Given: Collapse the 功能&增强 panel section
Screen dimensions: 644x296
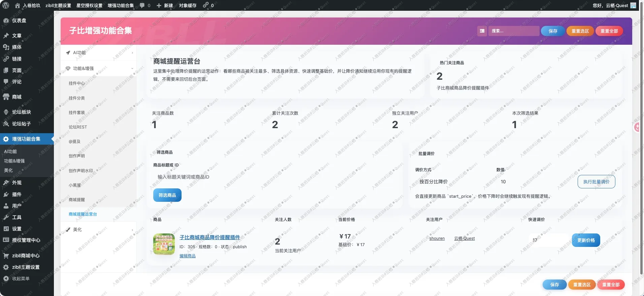Looking at the screenshot, I should [x=99, y=69].
